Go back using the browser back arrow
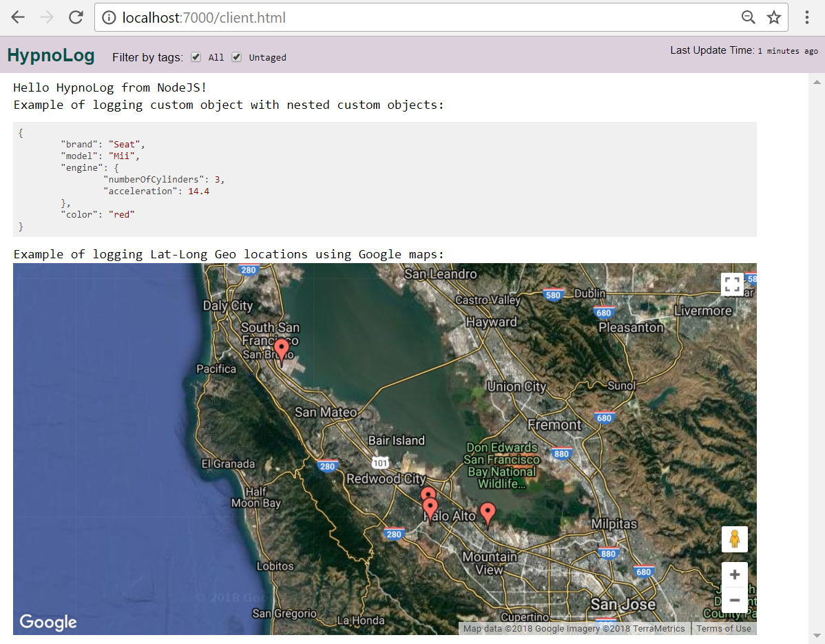The image size is (825, 644). point(18,17)
